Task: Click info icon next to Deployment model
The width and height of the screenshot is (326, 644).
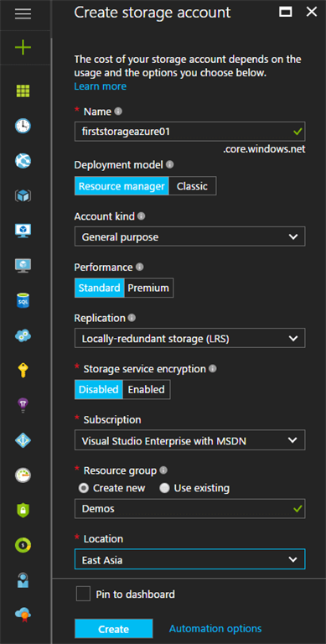Action: [x=169, y=164]
